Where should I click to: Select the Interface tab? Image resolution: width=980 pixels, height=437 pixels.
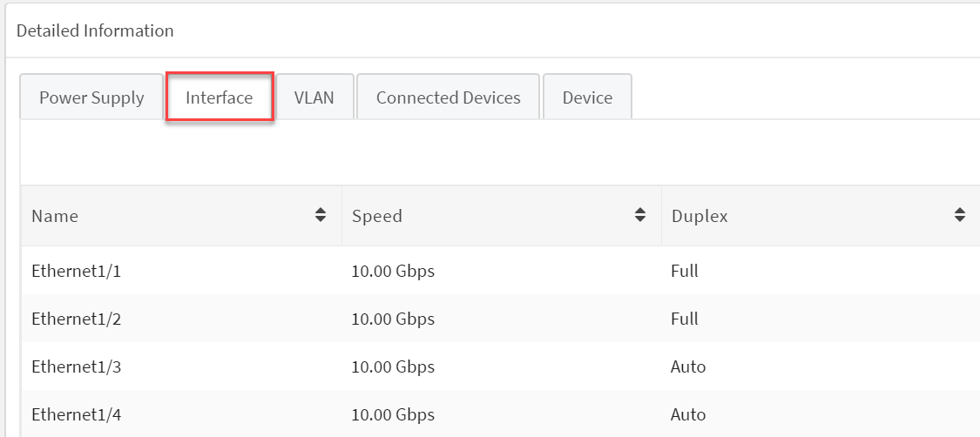coord(220,97)
